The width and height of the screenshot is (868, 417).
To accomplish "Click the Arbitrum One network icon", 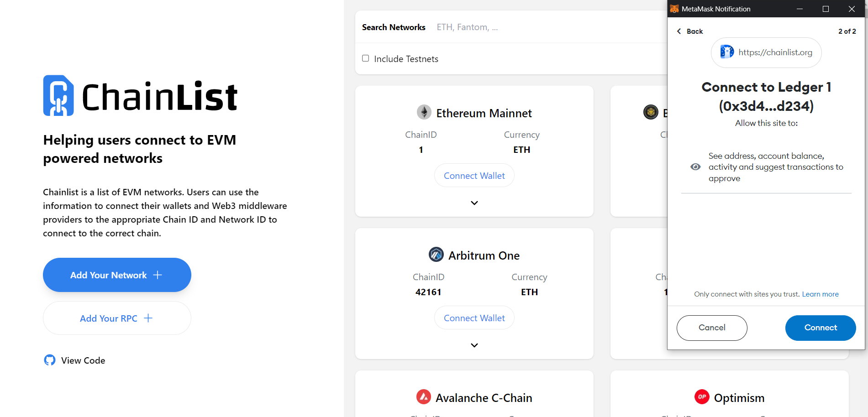I will (x=436, y=255).
